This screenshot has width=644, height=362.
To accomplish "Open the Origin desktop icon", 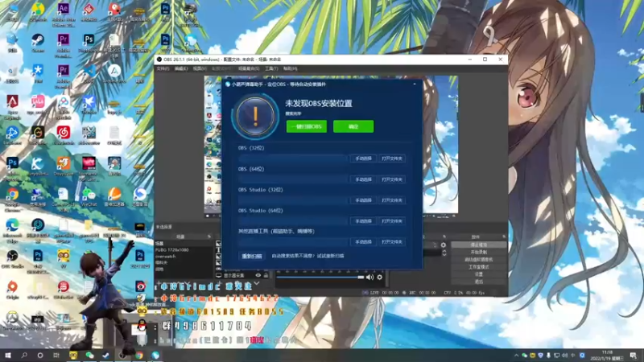I will click(x=12, y=290).
